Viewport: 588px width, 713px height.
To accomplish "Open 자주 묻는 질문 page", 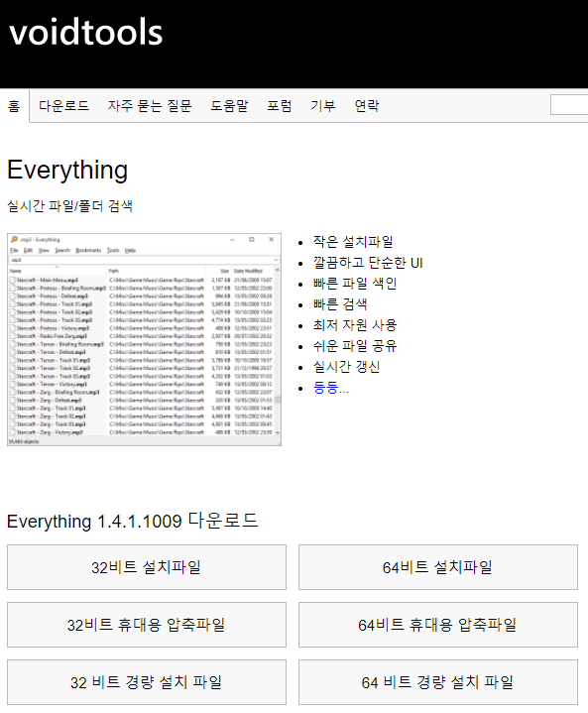I will tap(150, 105).
